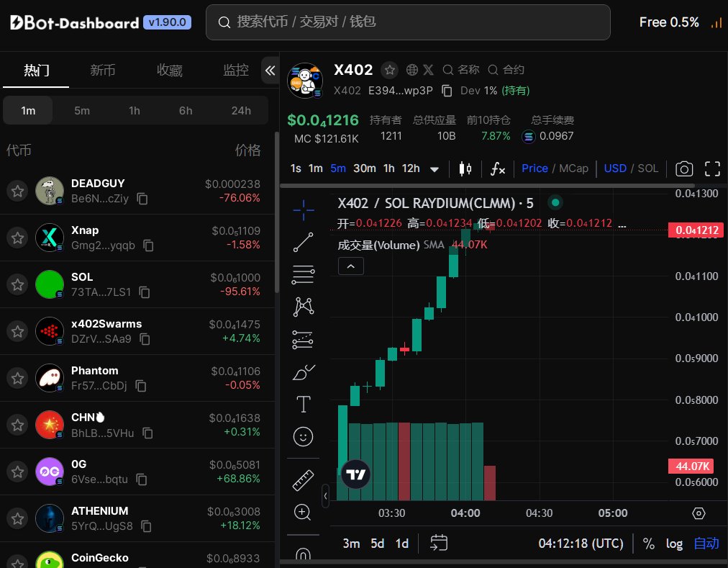The width and height of the screenshot is (728, 568).
Task: Add X402 to favorites with star icon
Action: coord(389,70)
